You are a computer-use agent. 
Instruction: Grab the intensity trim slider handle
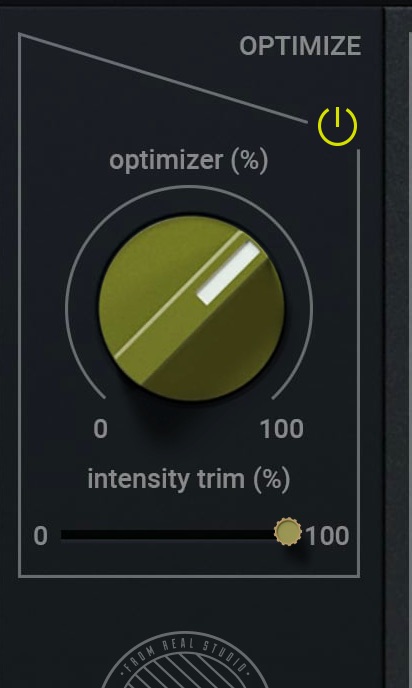[288, 532]
